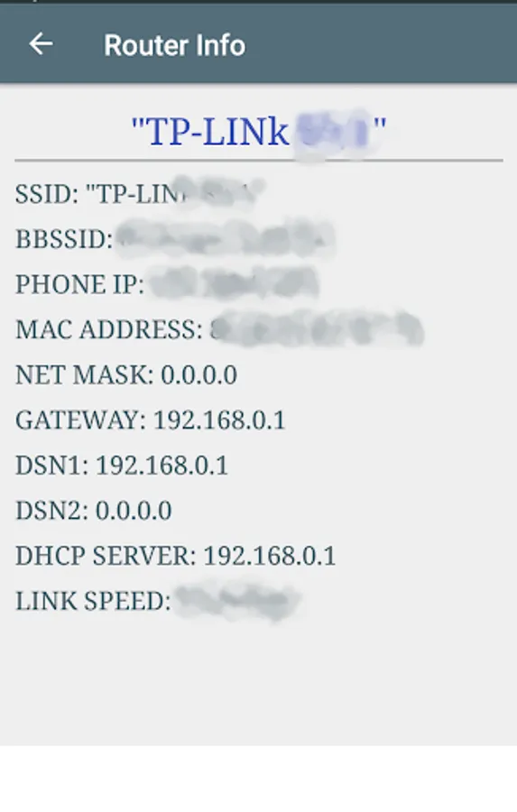The image size is (517, 812).
Task: Tap the LINK SPEED entry
Action: (158, 601)
